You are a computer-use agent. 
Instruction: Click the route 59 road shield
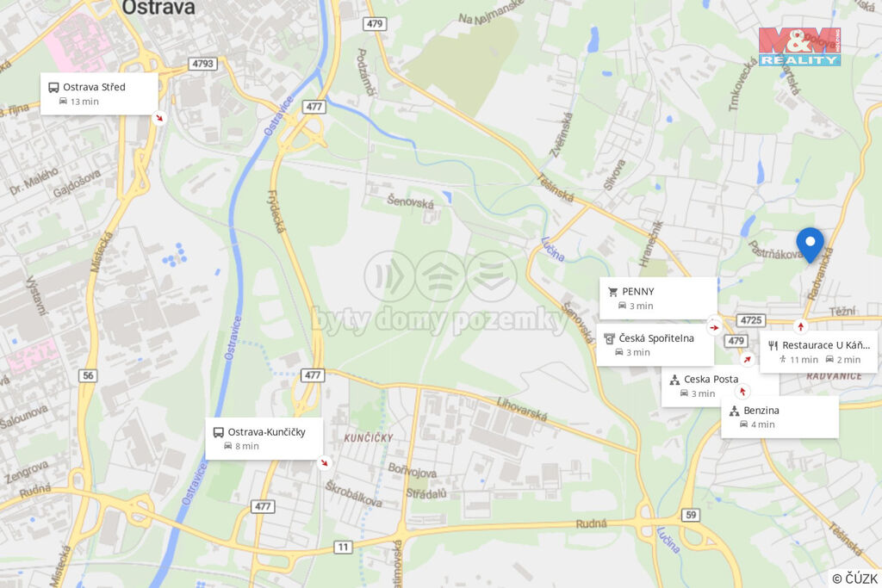click(x=691, y=514)
